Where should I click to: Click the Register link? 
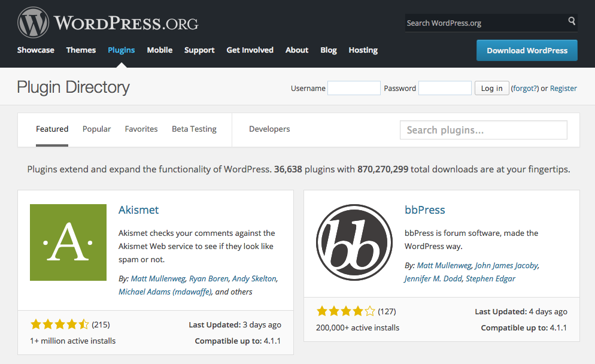point(563,88)
